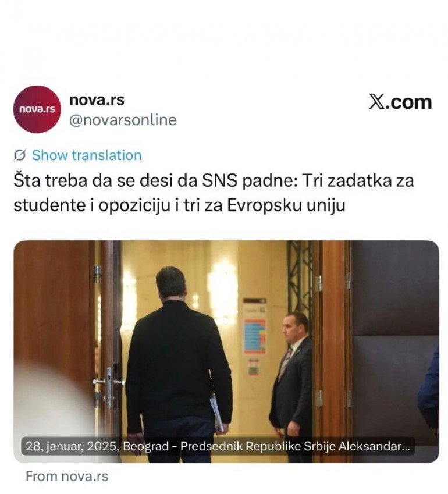Image resolution: width=448 pixels, height=494 pixels.
Task: Select the Show translation link
Action: [87, 155]
